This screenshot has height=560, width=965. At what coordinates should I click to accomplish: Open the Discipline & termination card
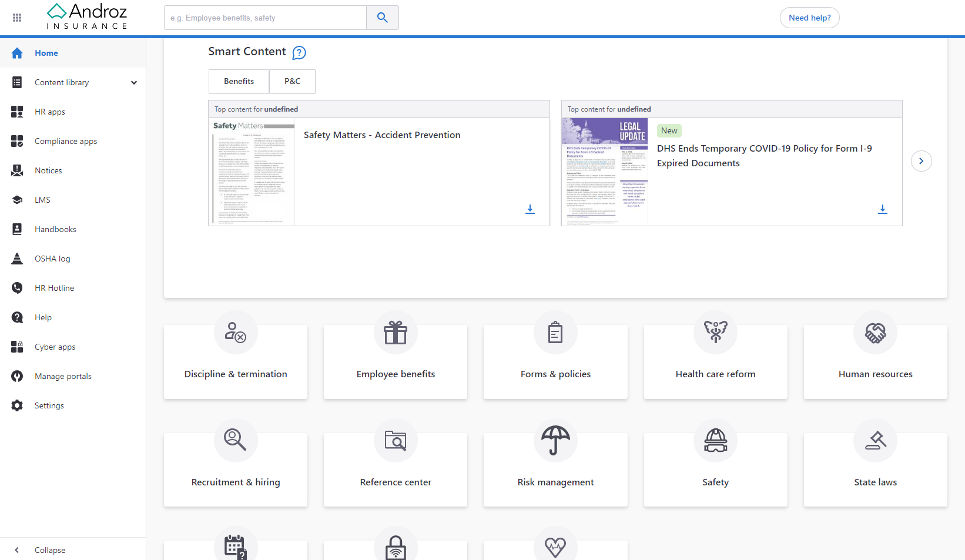coord(236,362)
